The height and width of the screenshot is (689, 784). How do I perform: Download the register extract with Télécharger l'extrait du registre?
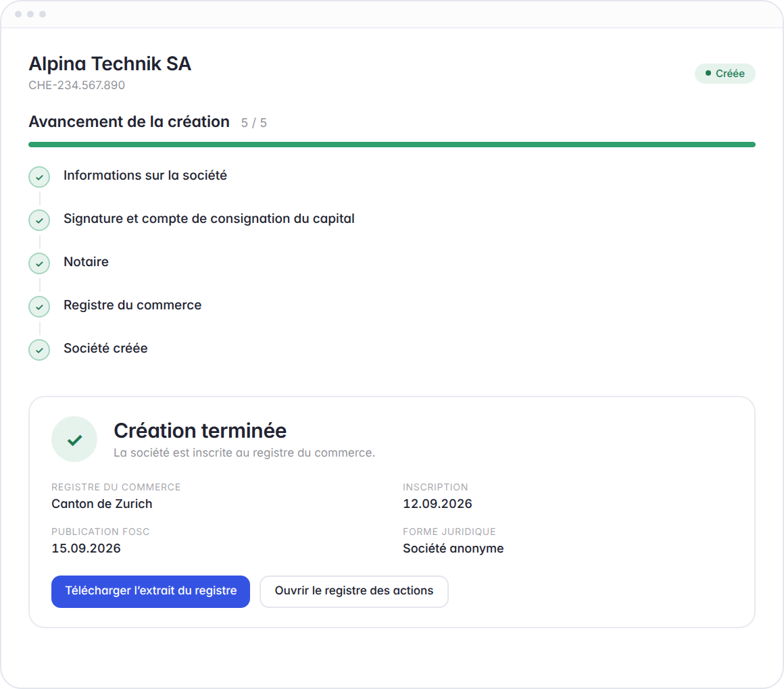(x=151, y=592)
